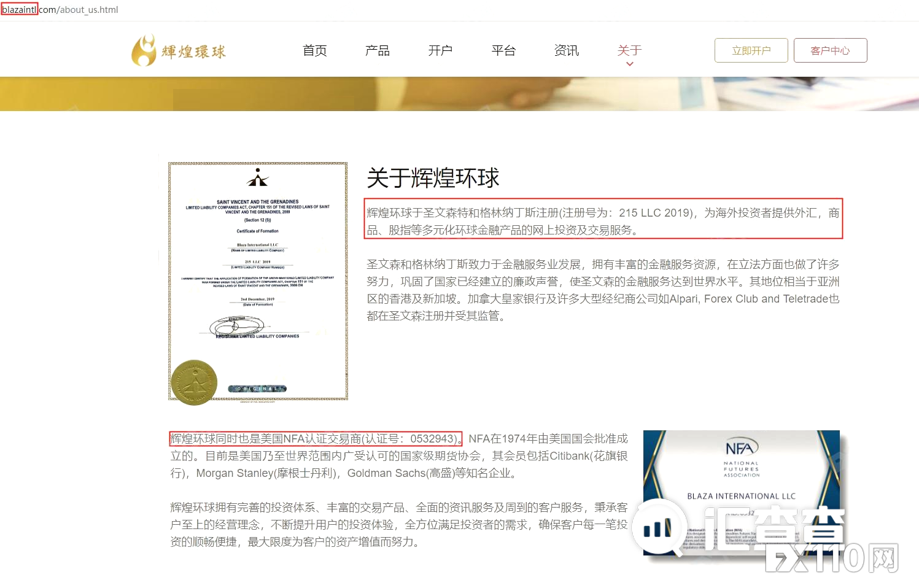
Task: Click the NFA认证交易商 认证号 0532943 sentence
Action: click(x=316, y=439)
